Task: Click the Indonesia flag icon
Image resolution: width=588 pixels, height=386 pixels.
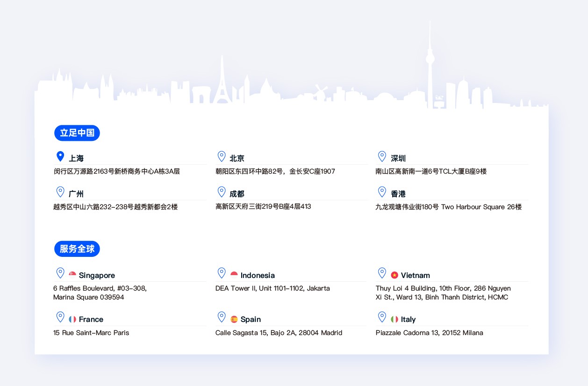Action: click(x=234, y=275)
